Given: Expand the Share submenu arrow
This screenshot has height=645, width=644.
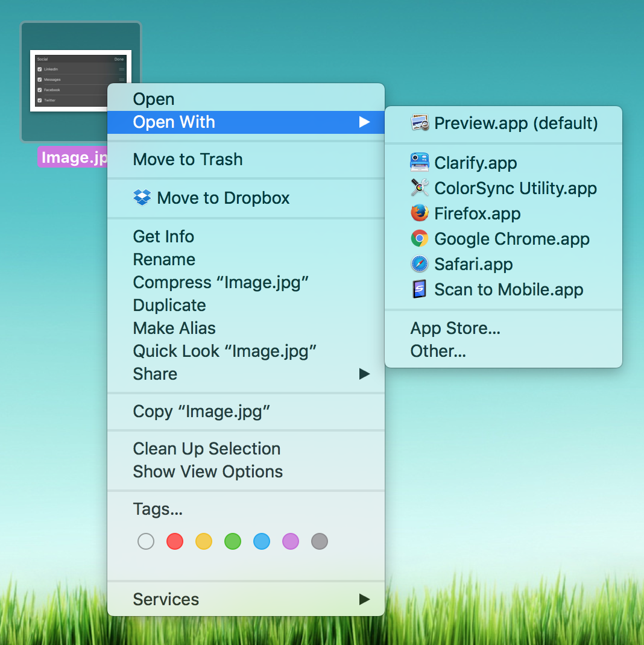Looking at the screenshot, I should [364, 374].
